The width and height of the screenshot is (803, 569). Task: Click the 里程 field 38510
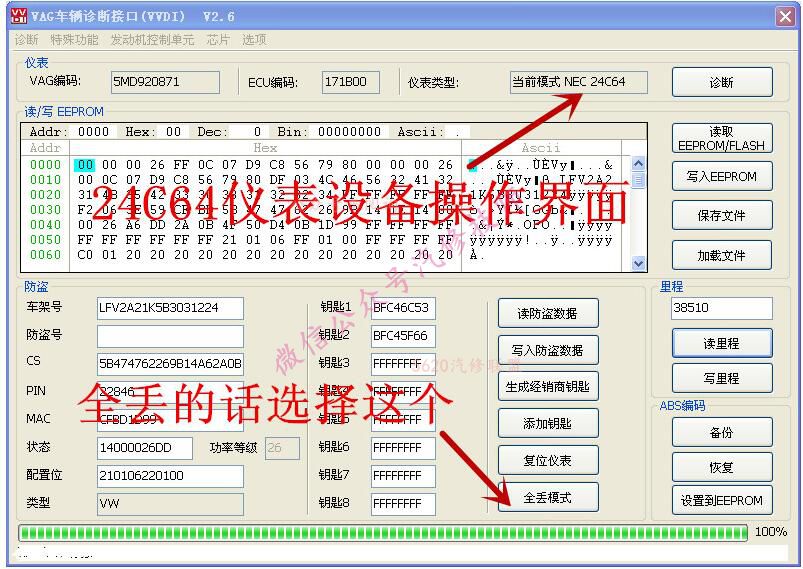722,308
